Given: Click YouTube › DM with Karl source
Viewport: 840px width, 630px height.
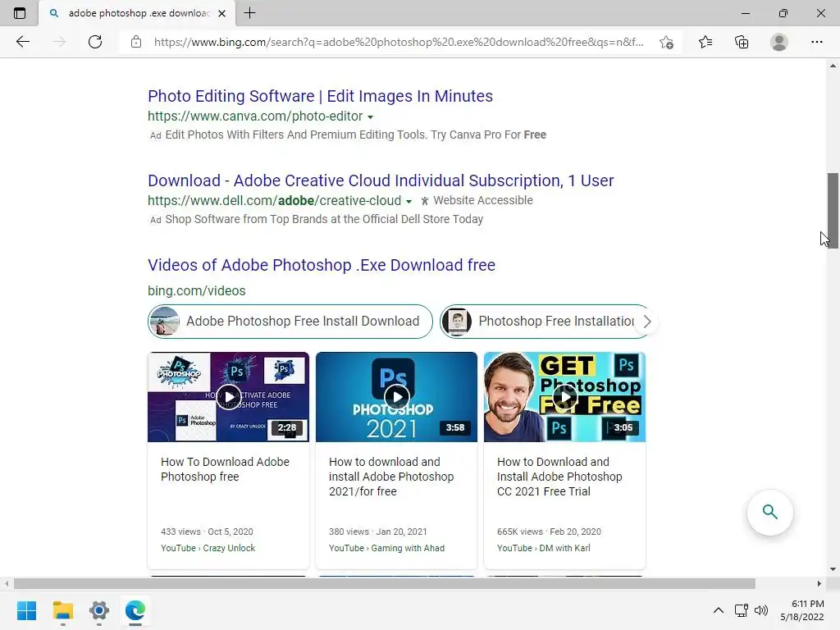Looking at the screenshot, I should pos(544,548).
